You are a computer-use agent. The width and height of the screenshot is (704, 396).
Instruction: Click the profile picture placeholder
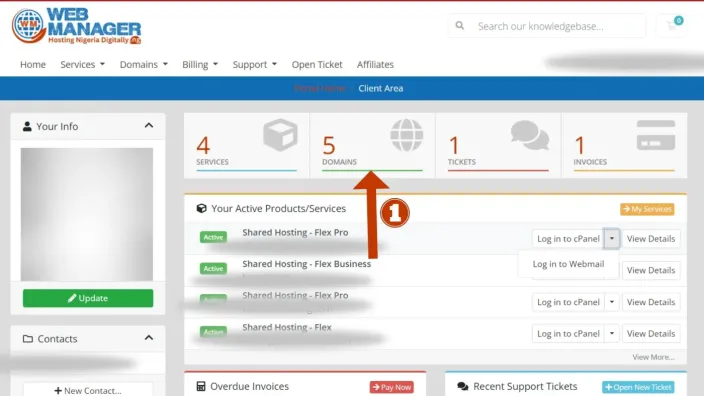click(x=87, y=215)
